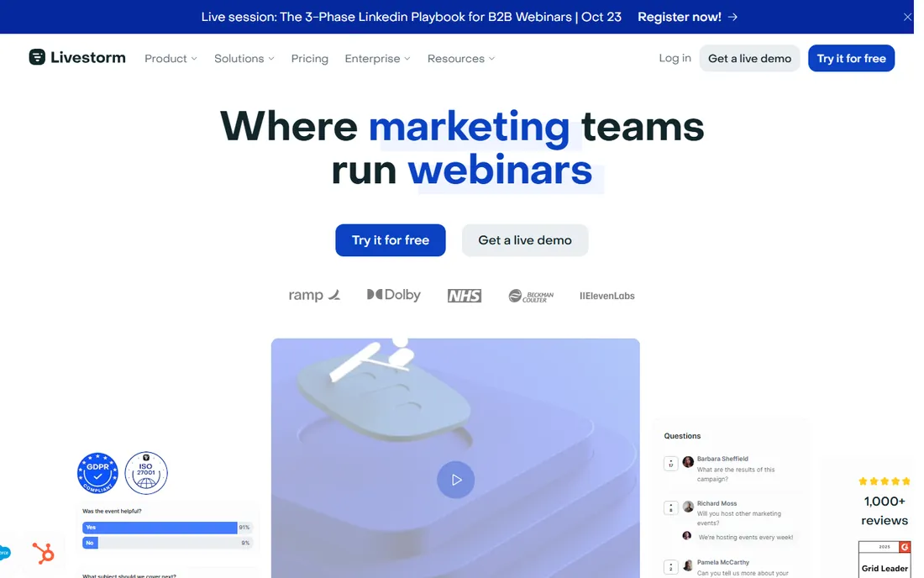Click the G2 Grid Leader badge
Viewport: 924px width, 578px height.
[x=884, y=560]
